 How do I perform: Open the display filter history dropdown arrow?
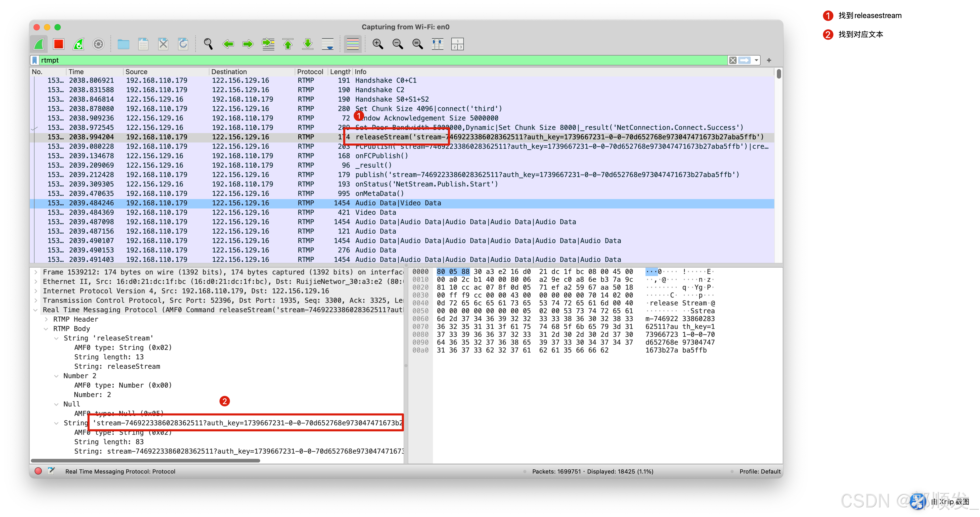click(756, 60)
